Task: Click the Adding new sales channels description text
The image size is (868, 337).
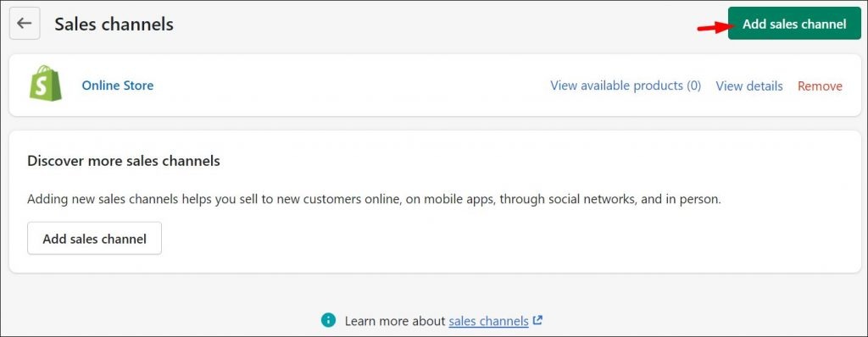Action: tap(374, 199)
